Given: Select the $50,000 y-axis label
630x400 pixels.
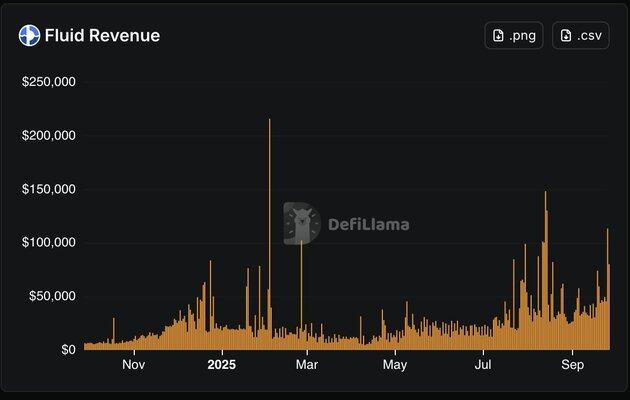Looking at the screenshot, I should click(52, 296).
